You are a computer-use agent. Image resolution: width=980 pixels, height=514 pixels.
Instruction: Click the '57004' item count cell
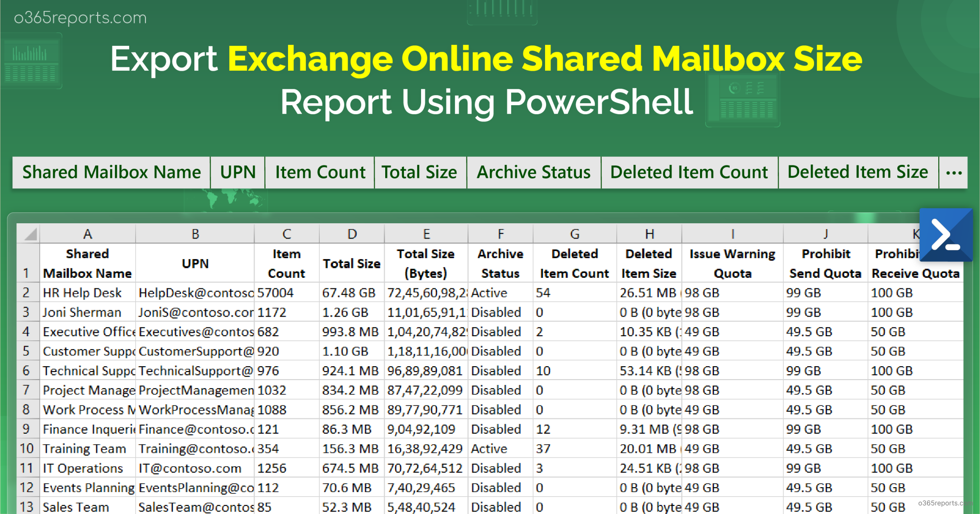(287, 293)
